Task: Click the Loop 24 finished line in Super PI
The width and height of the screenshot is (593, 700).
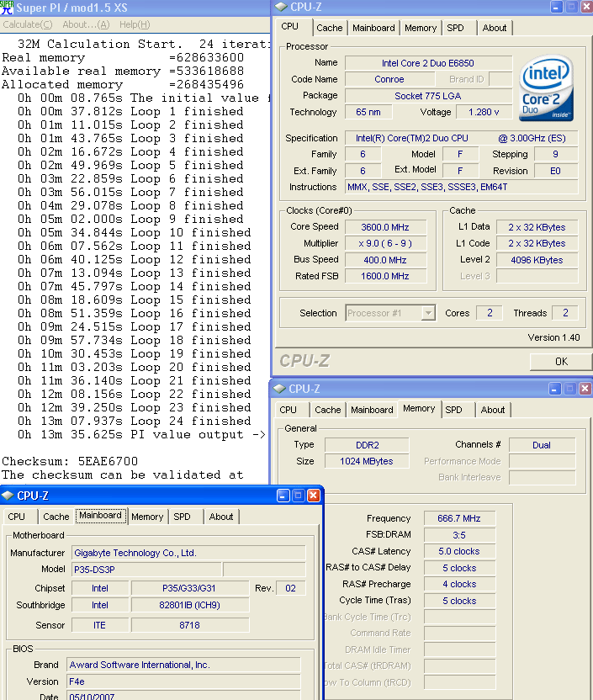Action: tap(135, 421)
